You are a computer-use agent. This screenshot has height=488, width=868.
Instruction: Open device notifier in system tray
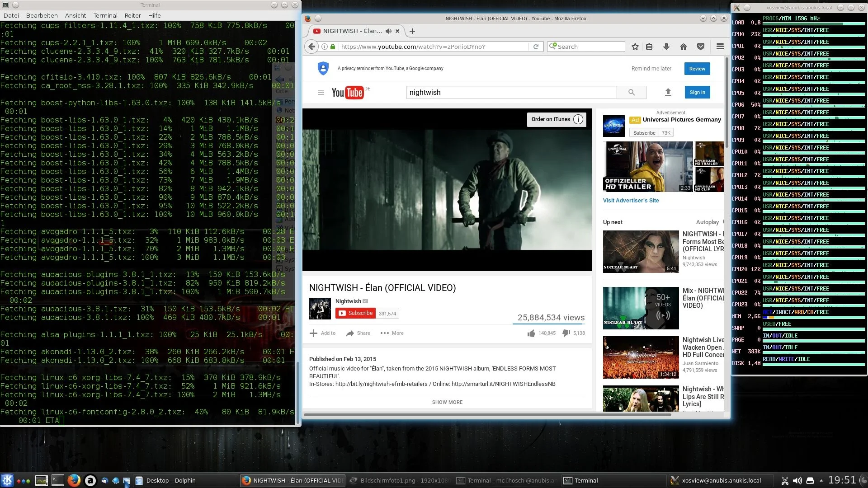pyautogui.click(x=810, y=480)
